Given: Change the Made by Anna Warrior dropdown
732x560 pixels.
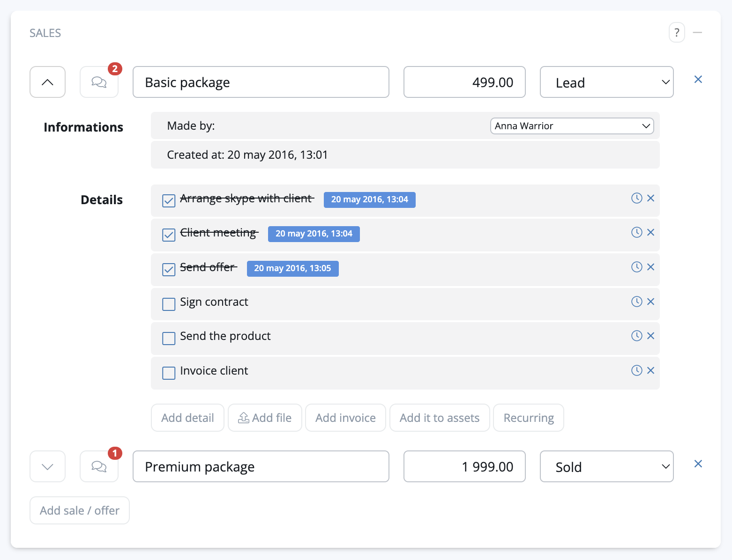Looking at the screenshot, I should pos(572,126).
